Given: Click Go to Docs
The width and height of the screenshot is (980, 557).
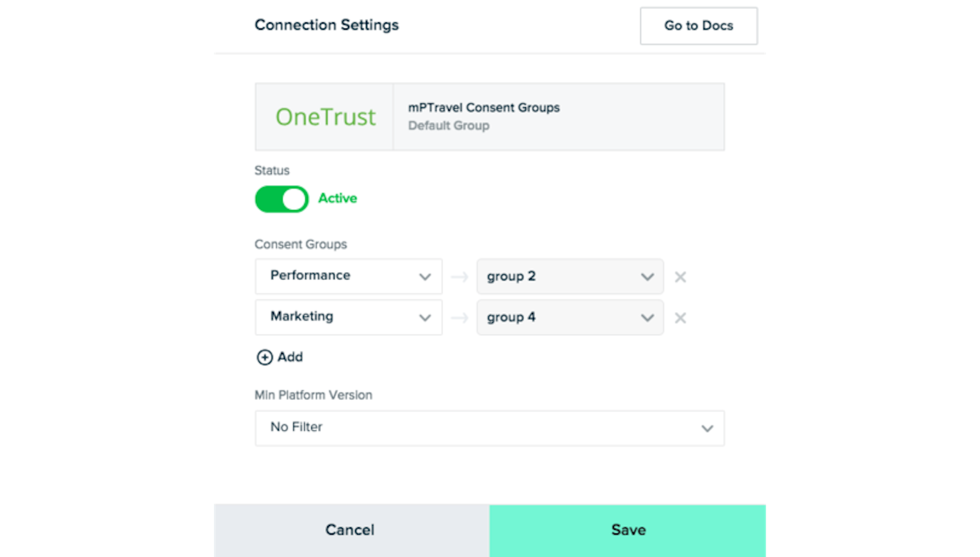Looking at the screenshot, I should 698,26.
